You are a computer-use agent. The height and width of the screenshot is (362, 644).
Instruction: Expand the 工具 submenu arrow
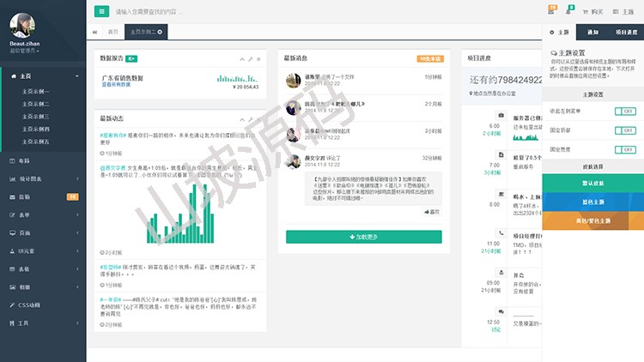tap(77, 323)
